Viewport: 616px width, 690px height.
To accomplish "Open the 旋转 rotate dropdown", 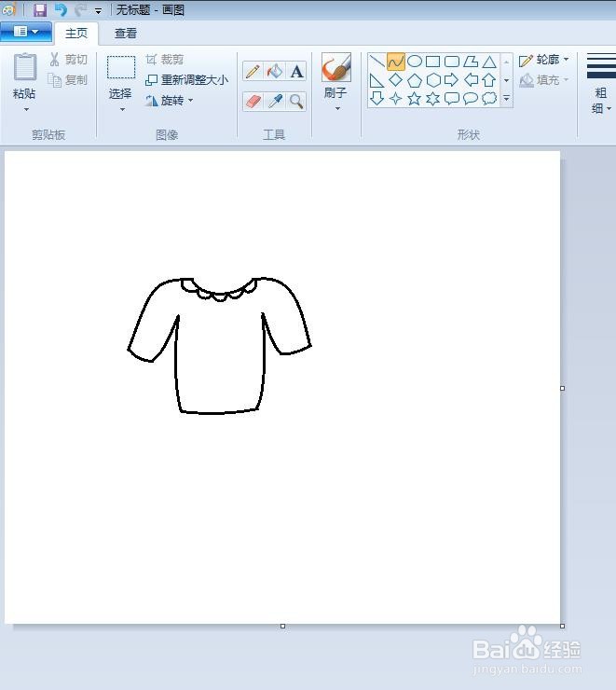I will click(170, 101).
